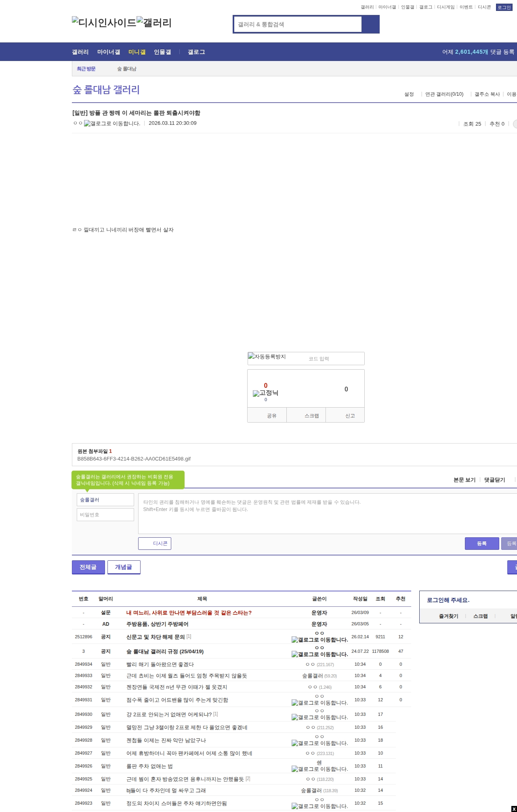This screenshot has height=812, width=517.
Task: Open the 숲 롤대남 갤러리 규정 notice post
Action: pyautogui.click(x=165, y=652)
